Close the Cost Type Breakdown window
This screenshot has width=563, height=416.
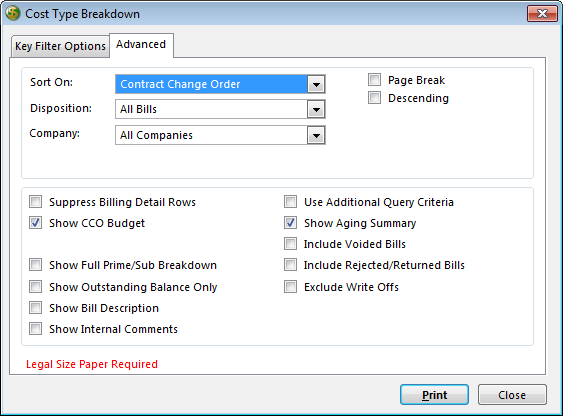542,14
